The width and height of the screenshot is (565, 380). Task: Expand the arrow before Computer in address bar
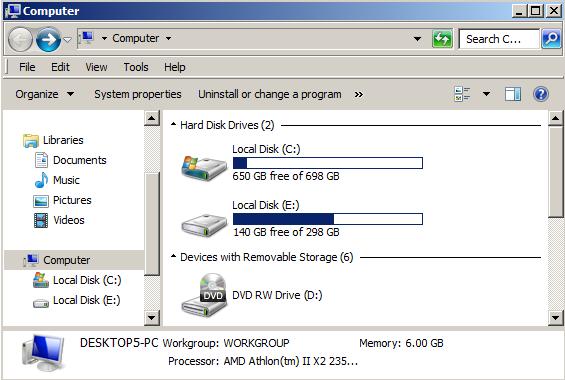pos(104,38)
